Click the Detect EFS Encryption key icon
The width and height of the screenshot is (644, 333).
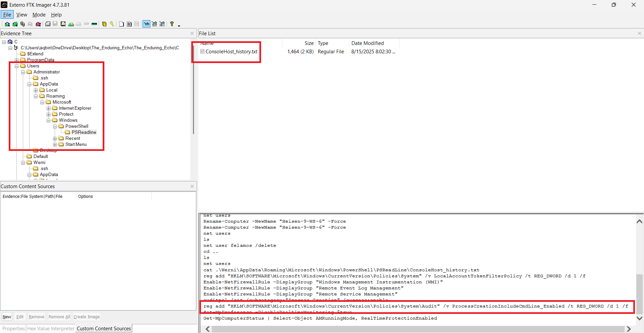(x=112, y=24)
